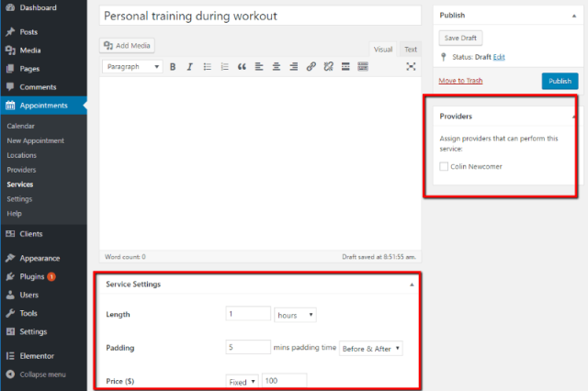Toggle the toolbar kitchen sink icon
The width and height of the screenshot is (588, 391).
[363, 67]
